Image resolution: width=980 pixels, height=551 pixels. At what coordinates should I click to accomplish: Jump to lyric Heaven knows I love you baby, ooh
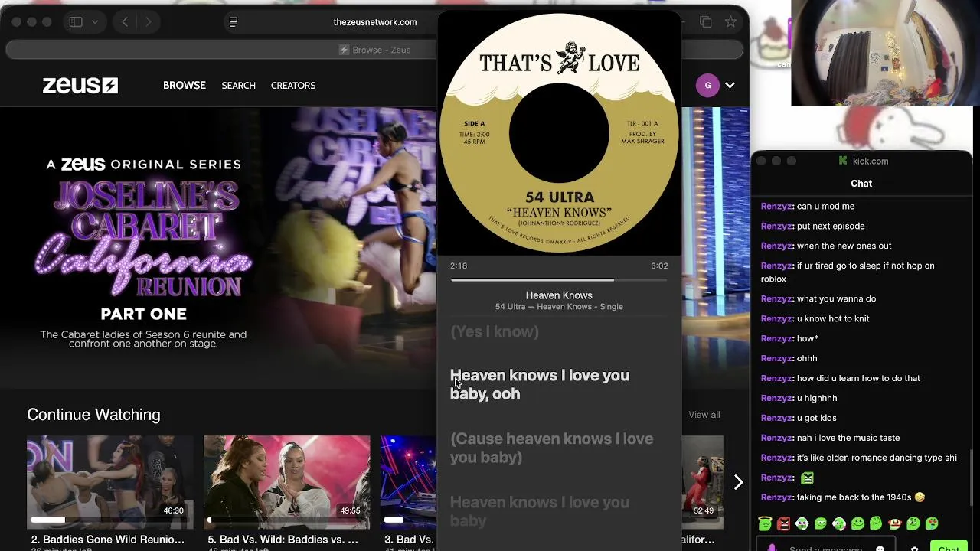(540, 385)
